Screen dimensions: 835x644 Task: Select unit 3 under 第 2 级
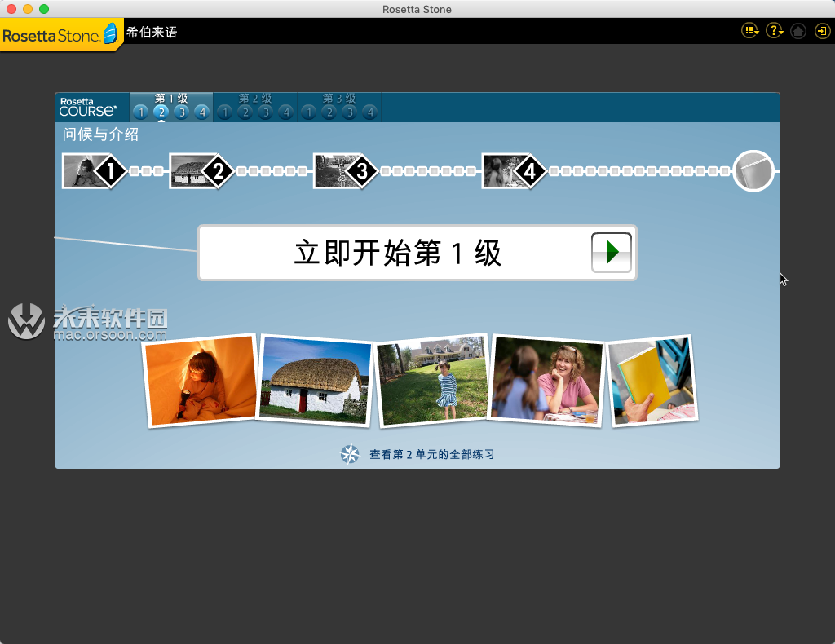point(266,112)
